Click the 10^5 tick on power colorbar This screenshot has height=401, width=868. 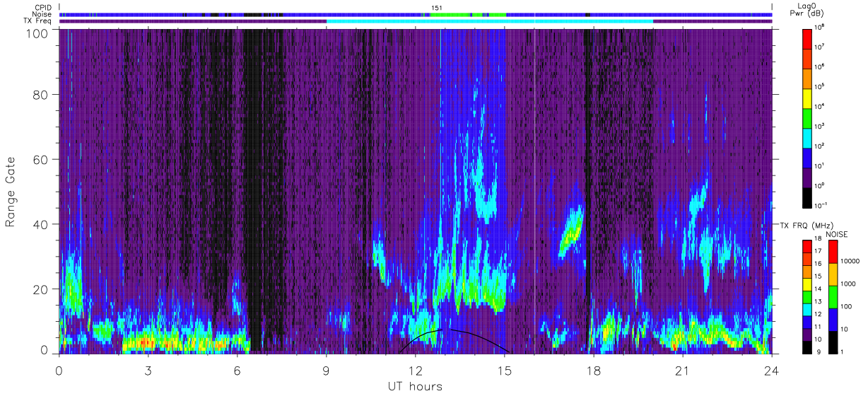pyautogui.click(x=821, y=86)
